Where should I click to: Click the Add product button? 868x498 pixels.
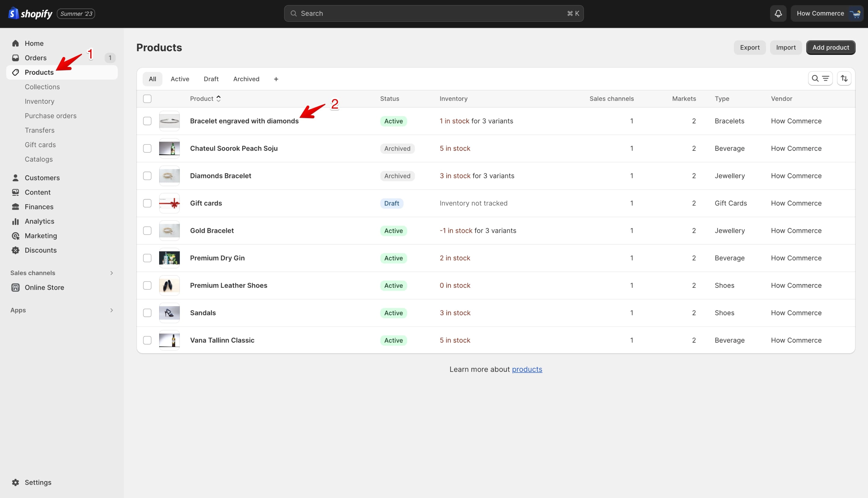(830, 48)
